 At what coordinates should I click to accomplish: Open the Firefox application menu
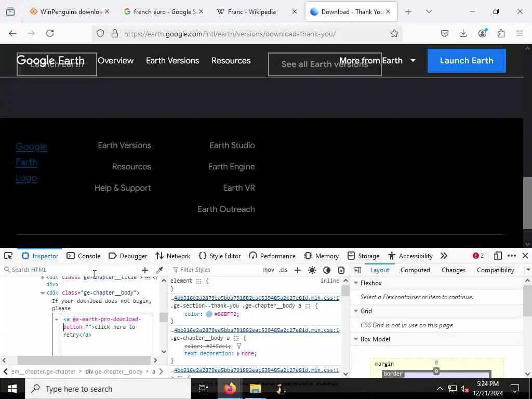[x=519, y=33]
